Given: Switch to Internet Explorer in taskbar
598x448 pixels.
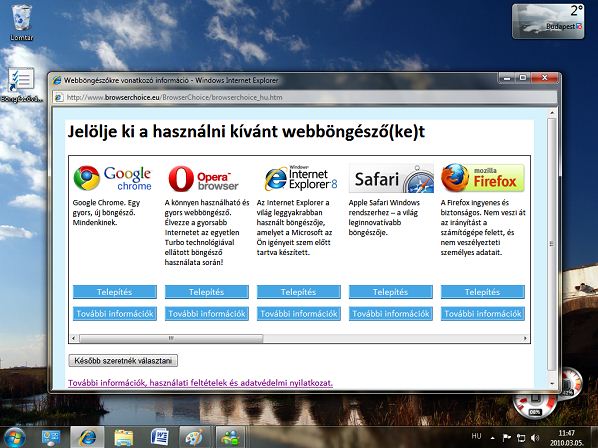Looking at the screenshot, I should pos(87,437).
